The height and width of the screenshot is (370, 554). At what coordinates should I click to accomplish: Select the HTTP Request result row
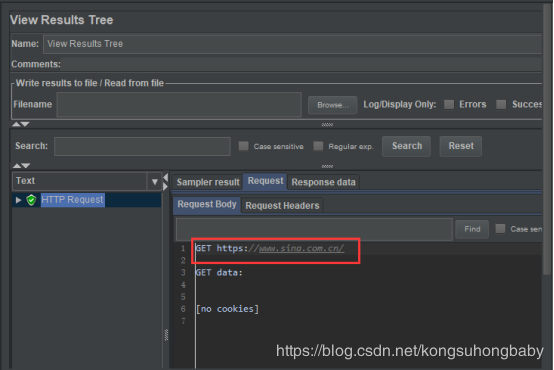pyautogui.click(x=87, y=200)
